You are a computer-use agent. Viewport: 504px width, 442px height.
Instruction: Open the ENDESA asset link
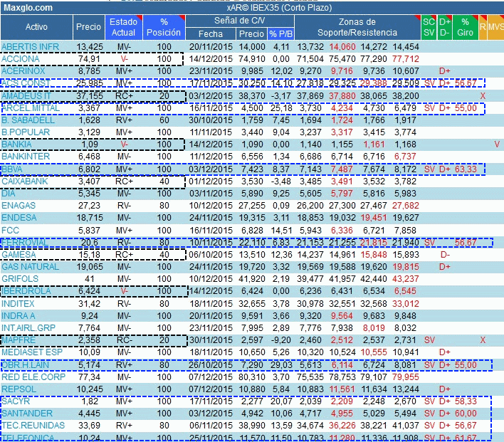pos(19,218)
